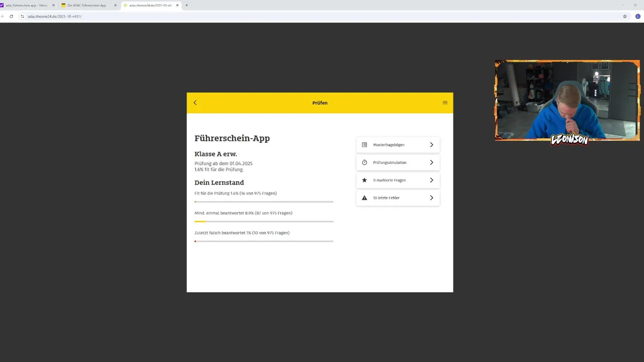The height and width of the screenshot is (362, 644).
Task: Click the star icon for marked questions
Action: (x=364, y=180)
